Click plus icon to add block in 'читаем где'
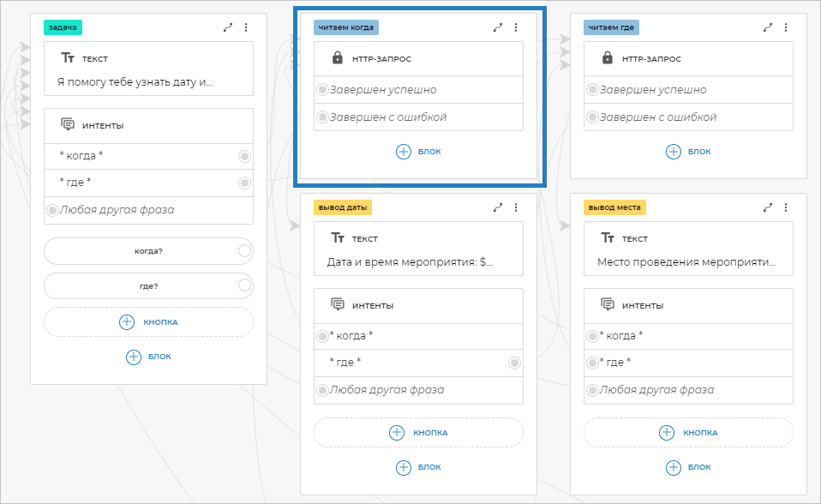 coord(674,152)
